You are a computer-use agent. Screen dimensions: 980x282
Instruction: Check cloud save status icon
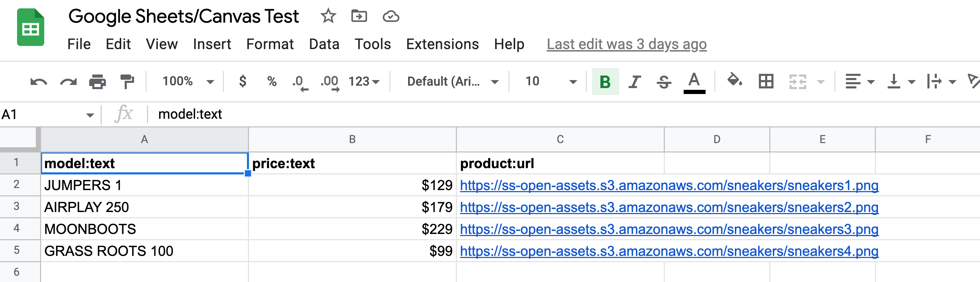[x=391, y=16]
